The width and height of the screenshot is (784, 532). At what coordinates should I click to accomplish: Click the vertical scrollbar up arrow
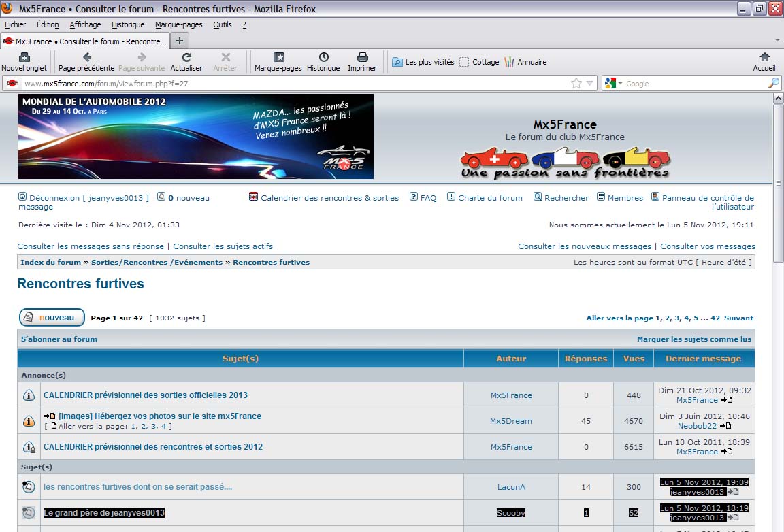coord(778,99)
